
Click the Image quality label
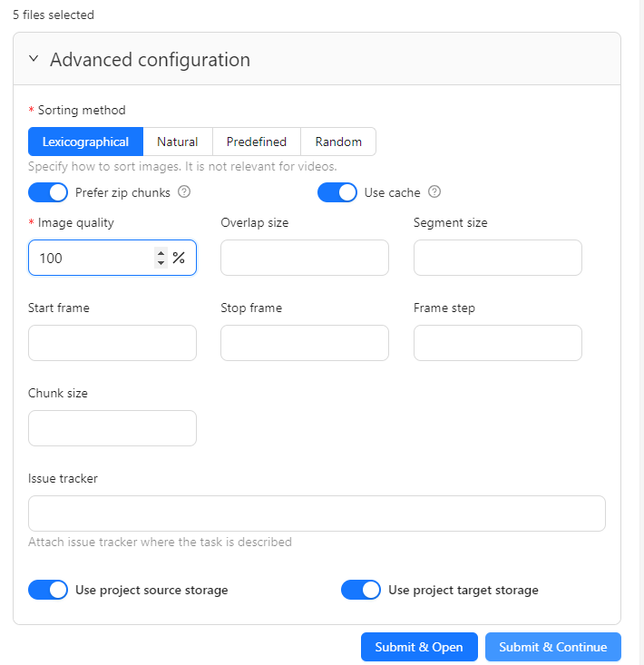click(76, 222)
